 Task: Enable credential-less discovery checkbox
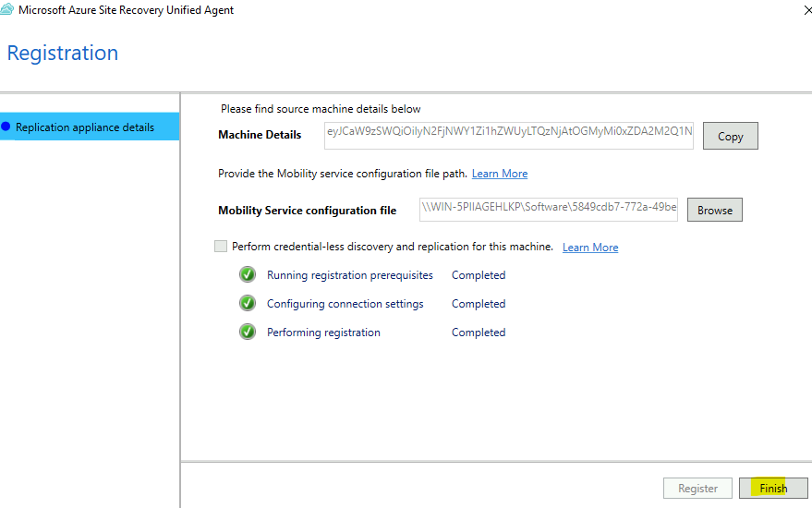click(221, 246)
